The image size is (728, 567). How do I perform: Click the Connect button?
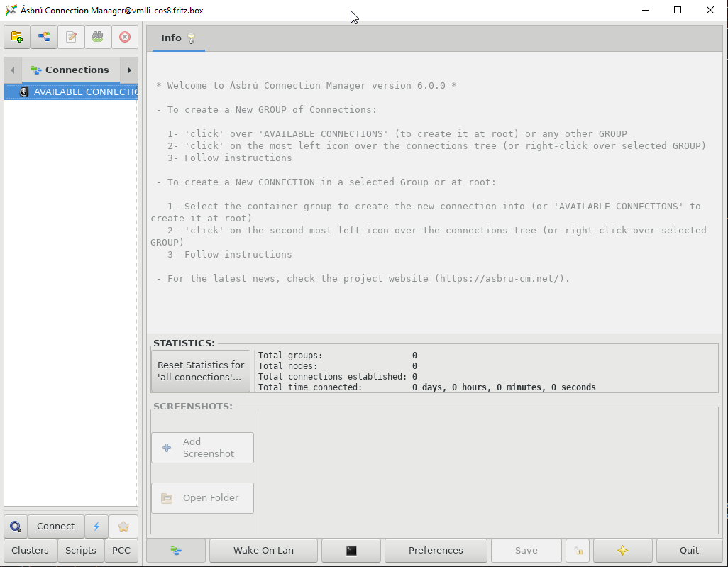pos(56,526)
